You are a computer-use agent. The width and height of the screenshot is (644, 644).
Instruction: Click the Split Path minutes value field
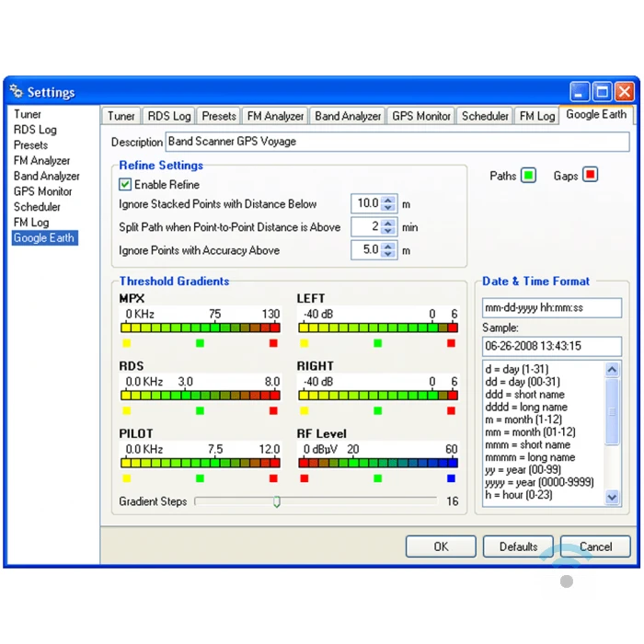(366, 226)
